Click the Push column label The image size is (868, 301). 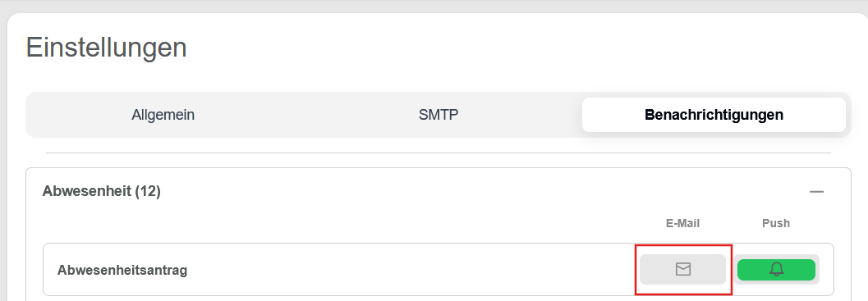776,223
